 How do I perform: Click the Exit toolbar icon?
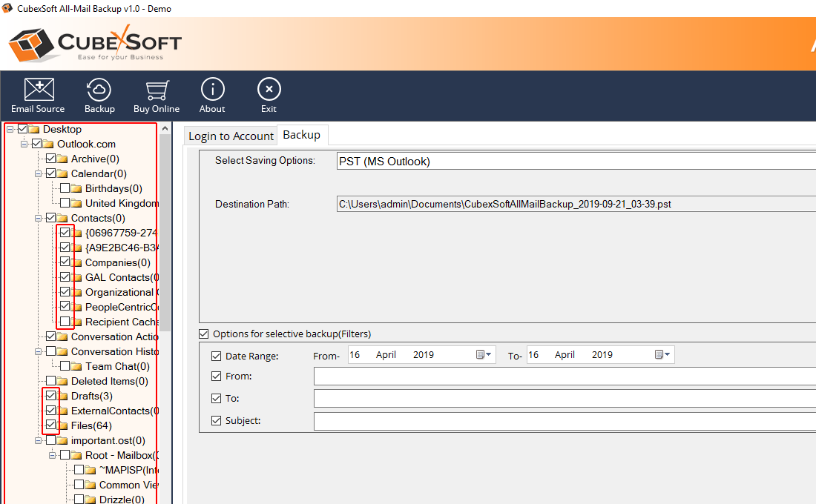point(269,90)
